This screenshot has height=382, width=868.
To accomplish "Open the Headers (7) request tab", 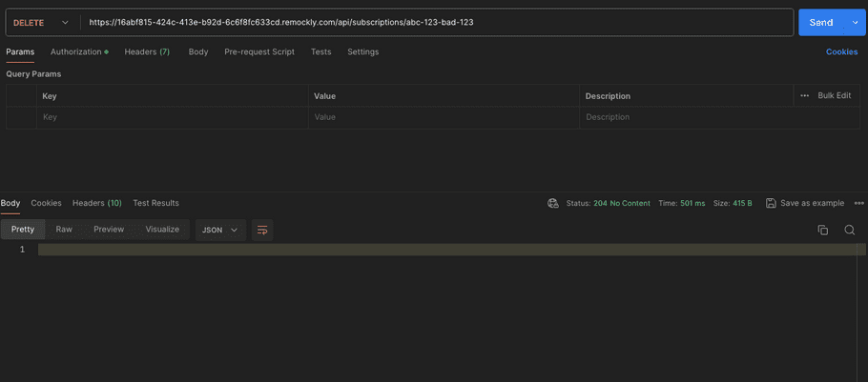I will (x=147, y=51).
